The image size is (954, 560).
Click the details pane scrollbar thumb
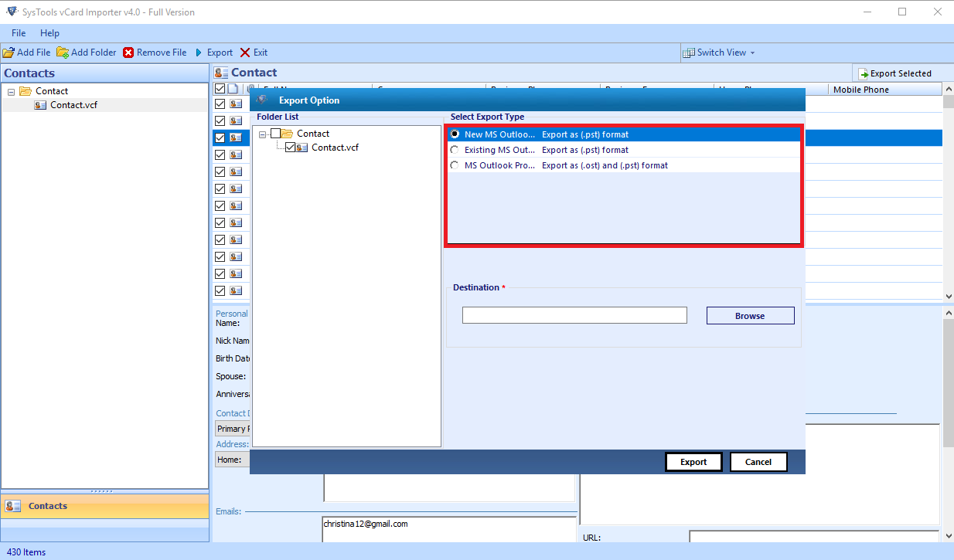click(949, 382)
